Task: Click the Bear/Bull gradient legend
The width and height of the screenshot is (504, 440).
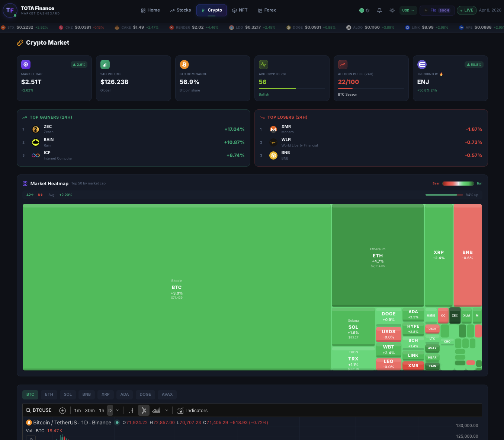Action: tap(458, 183)
